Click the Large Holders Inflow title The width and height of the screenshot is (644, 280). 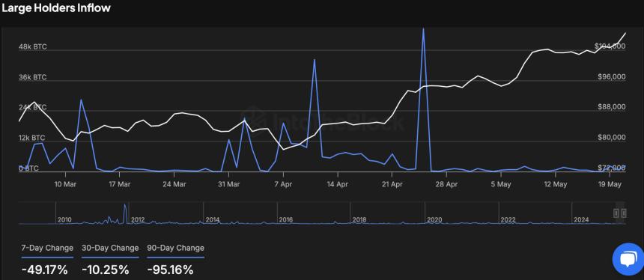[56, 7]
